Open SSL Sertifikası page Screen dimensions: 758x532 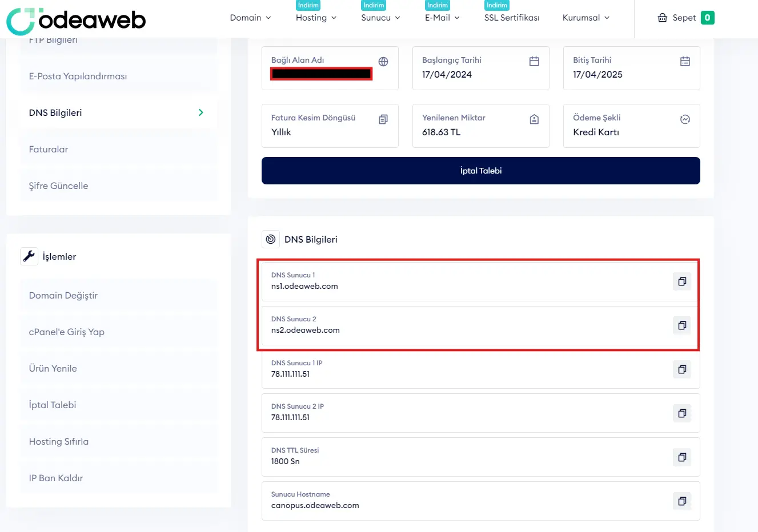[511, 18]
